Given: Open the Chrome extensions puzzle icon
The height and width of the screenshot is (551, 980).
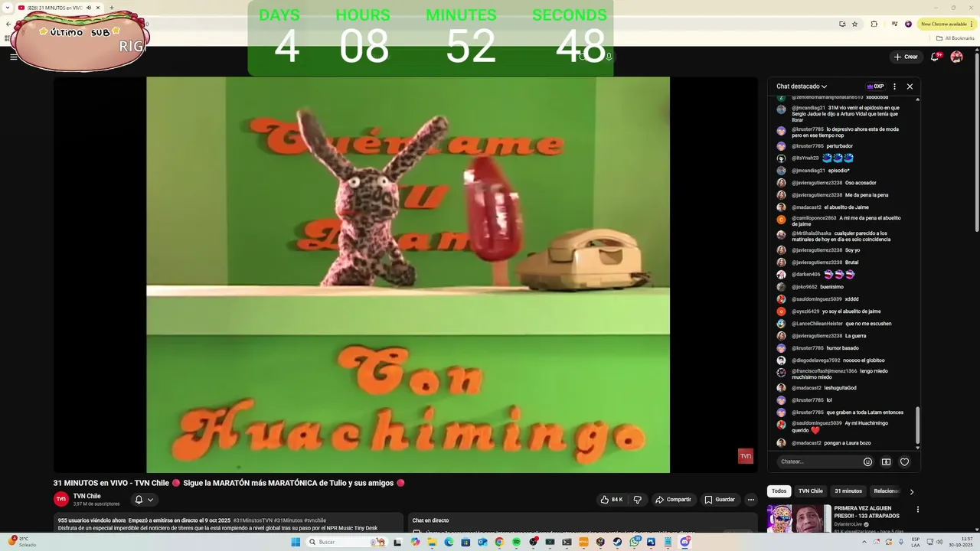Looking at the screenshot, I should point(874,24).
